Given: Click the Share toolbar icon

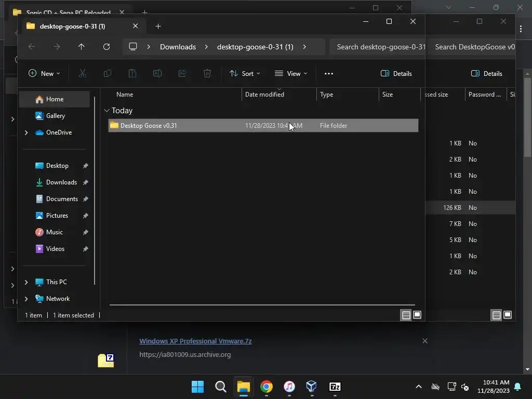Looking at the screenshot, I should (x=182, y=73).
